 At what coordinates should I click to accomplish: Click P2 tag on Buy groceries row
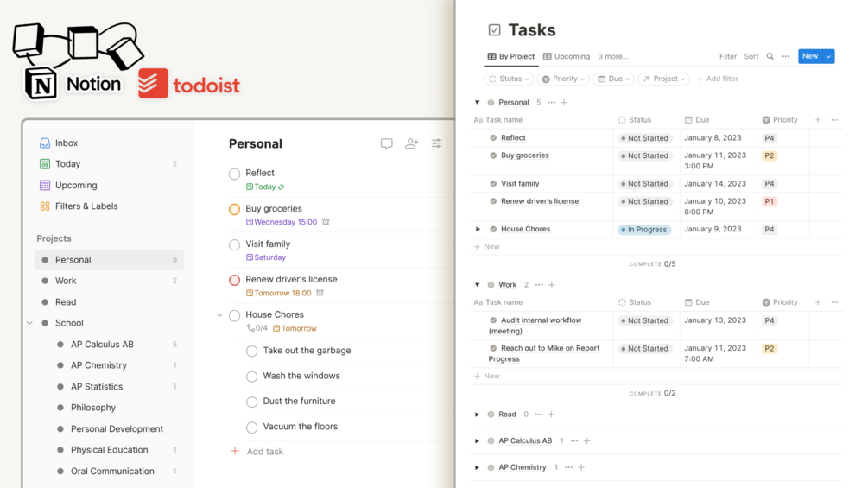click(770, 156)
